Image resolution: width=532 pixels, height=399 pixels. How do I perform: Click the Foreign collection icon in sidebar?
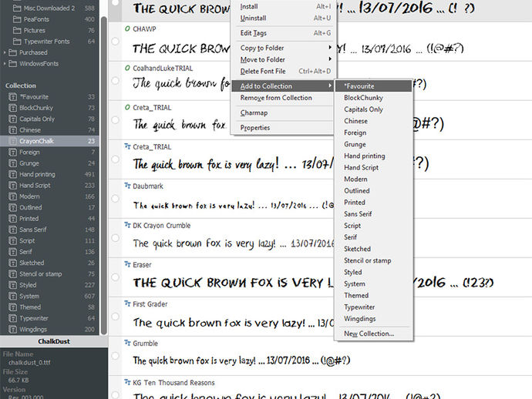coord(12,153)
